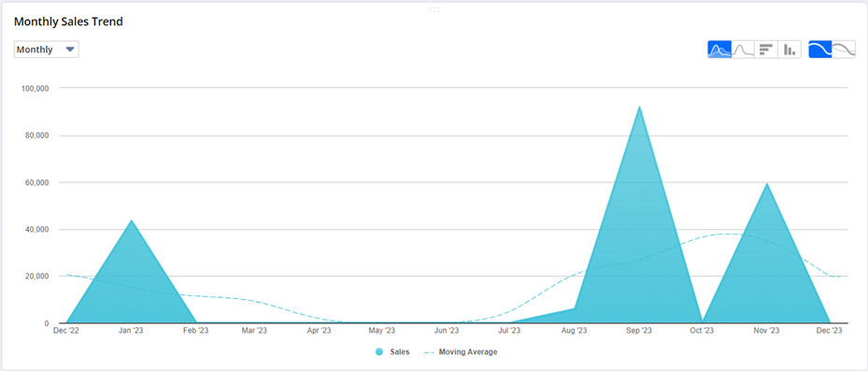The image size is (868, 371).
Task: Toggle the Moving Average legend entry
Action: [x=460, y=351]
